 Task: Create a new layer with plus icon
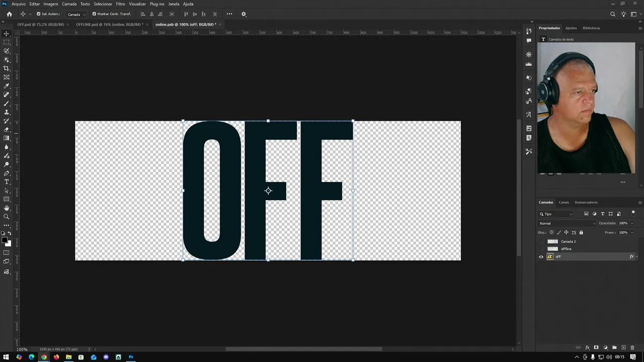(623, 347)
